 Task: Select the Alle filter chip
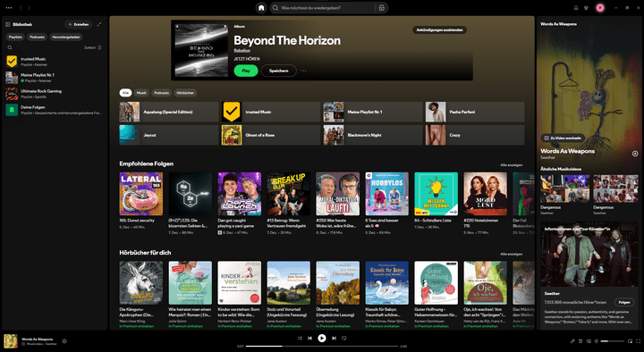[125, 93]
